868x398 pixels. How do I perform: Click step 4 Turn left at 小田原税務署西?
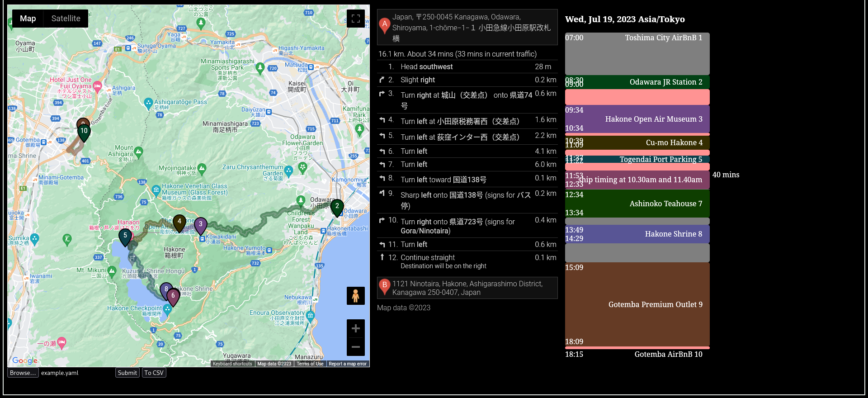coord(467,121)
